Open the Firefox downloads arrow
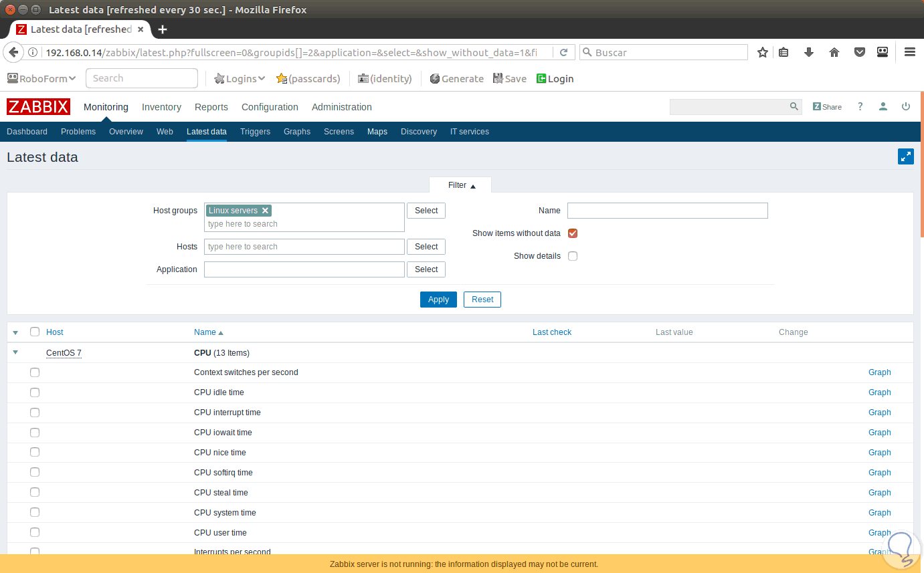The image size is (924, 573). click(809, 52)
